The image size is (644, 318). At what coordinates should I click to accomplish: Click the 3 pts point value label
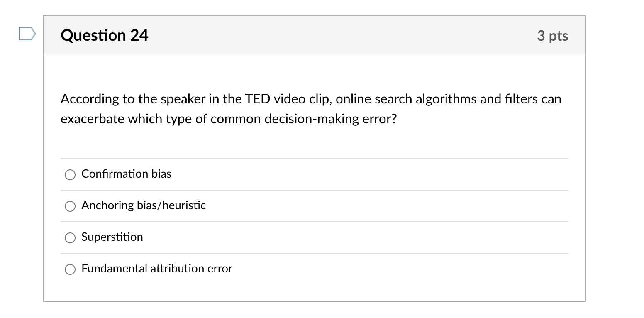(x=553, y=36)
